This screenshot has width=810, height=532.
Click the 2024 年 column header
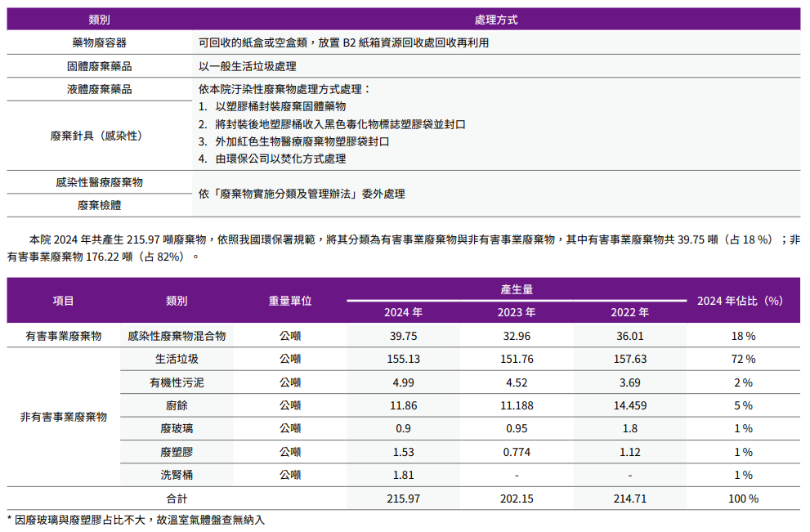(404, 312)
